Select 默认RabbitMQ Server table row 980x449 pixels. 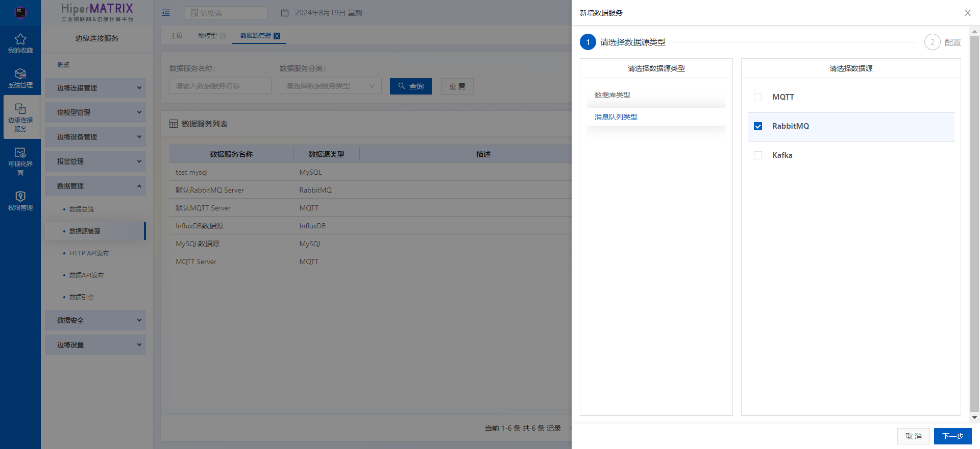coord(371,190)
